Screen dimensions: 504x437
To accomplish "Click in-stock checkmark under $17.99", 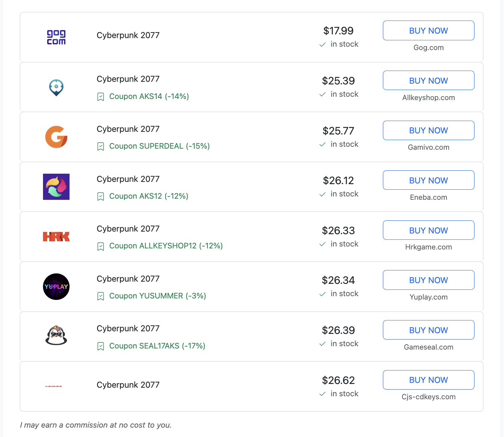I will point(322,44).
